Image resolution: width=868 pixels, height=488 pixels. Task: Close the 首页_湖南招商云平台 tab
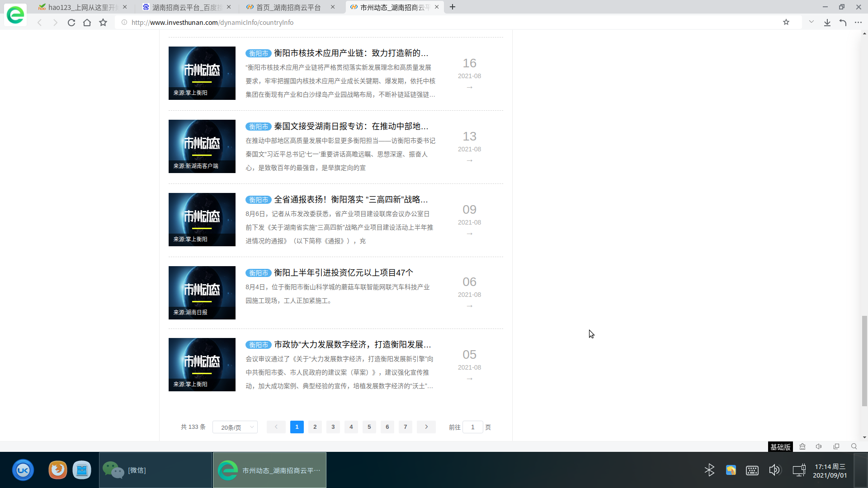(x=333, y=7)
